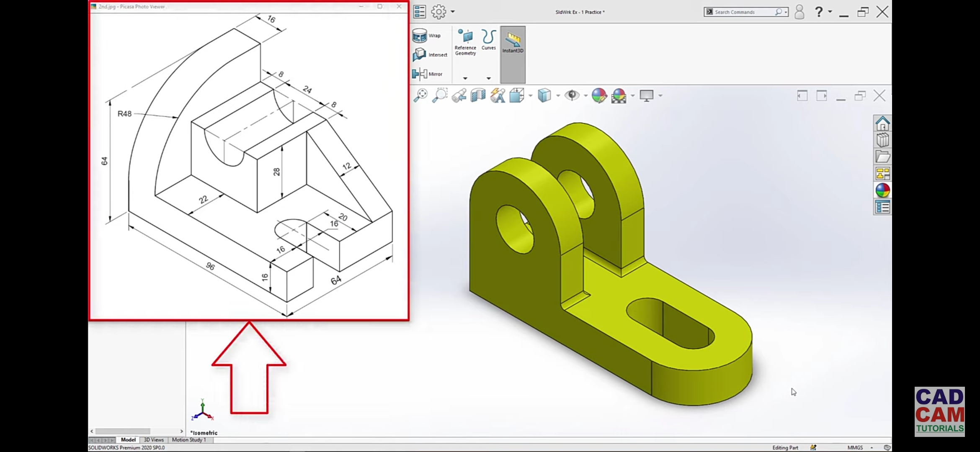Select the Zoom to Area tool

coord(440,95)
